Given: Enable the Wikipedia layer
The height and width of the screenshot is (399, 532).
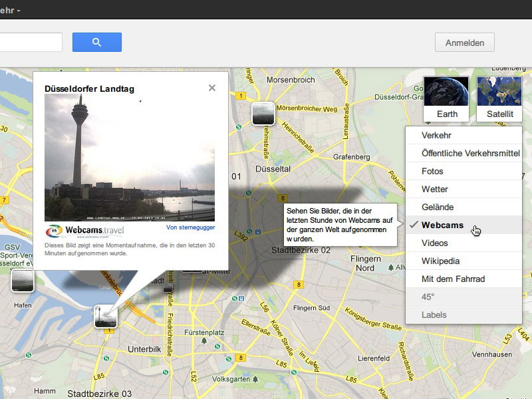Looking at the screenshot, I should click(464, 261).
